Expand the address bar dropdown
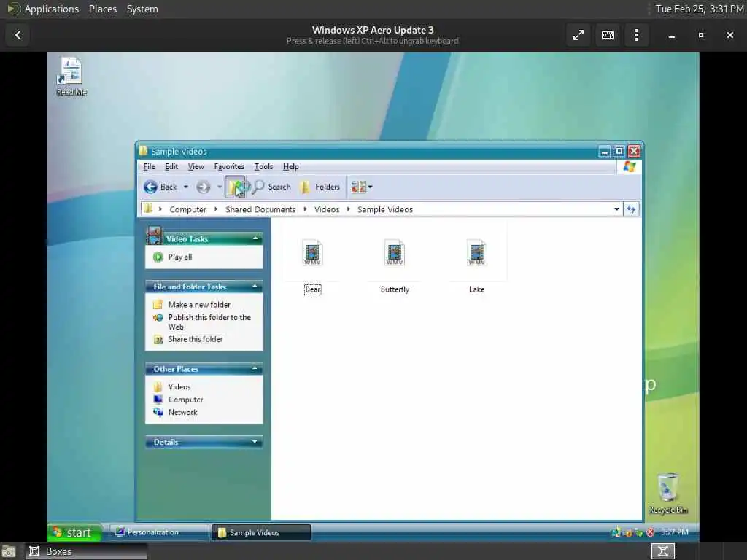Image resolution: width=747 pixels, height=560 pixels. tap(616, 209)
